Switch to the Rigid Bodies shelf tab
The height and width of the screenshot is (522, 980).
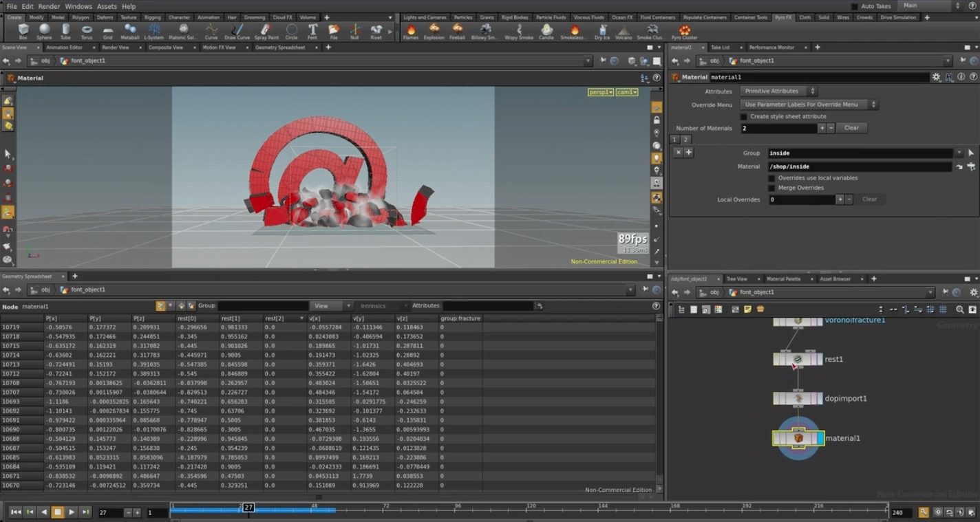click(513, 17)
